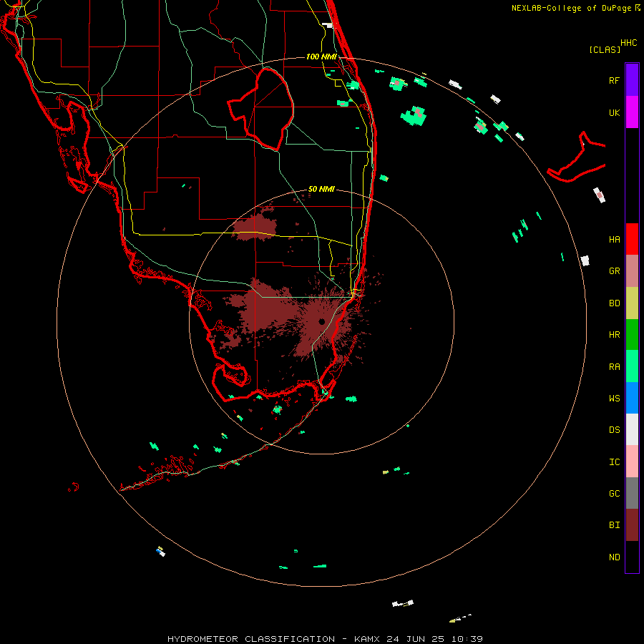644x644 pixels.
Task: Click the 'BI' legend label
Action: [614, 525]
